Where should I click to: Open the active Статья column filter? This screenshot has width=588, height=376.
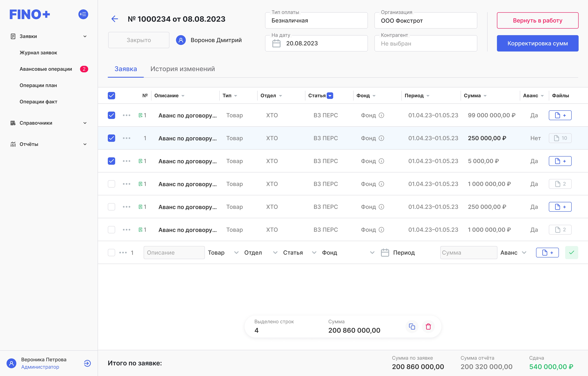click(330, 96)
